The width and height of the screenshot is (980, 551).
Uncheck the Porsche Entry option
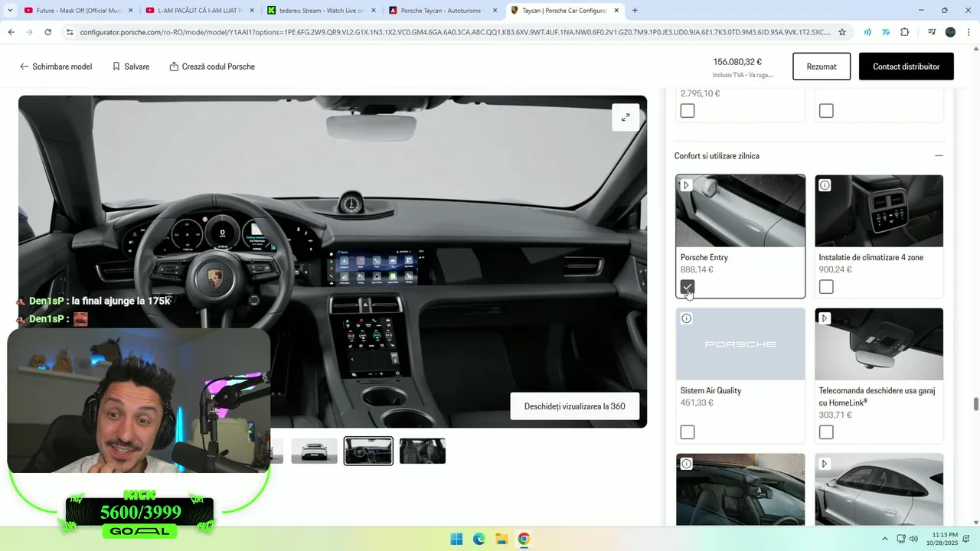688,287
